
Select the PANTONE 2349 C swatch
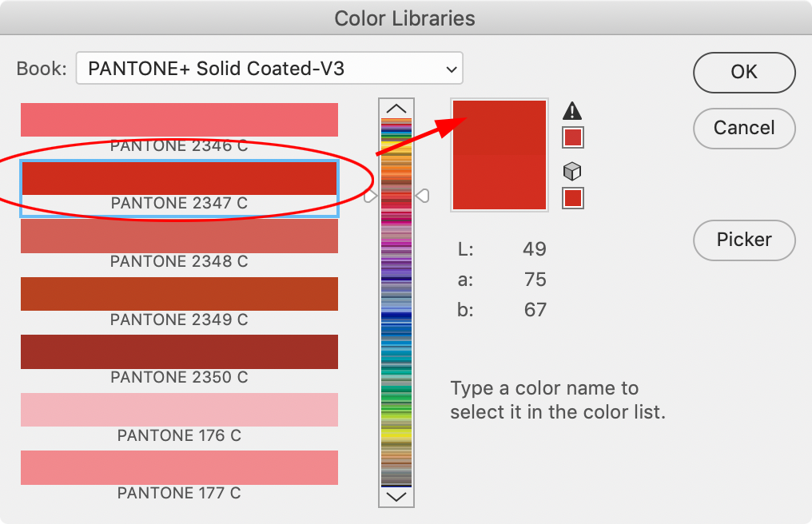(179, 294)
